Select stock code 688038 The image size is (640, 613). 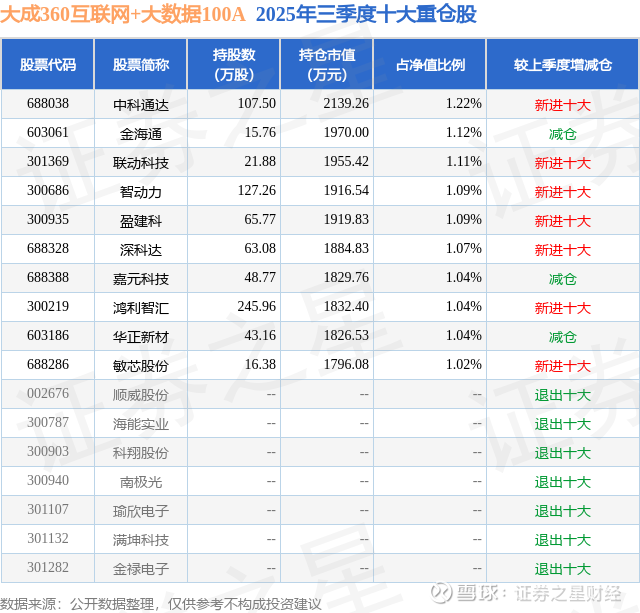48,103
